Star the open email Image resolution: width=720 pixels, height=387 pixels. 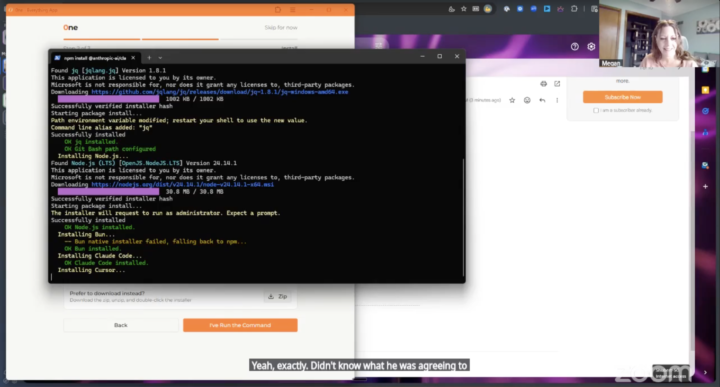[x=512, y=100]
